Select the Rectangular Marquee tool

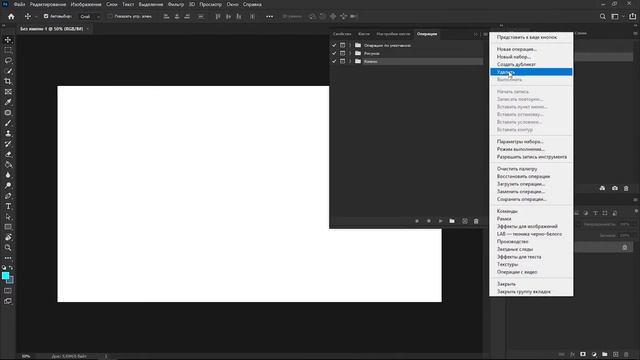tap(8, 50)
